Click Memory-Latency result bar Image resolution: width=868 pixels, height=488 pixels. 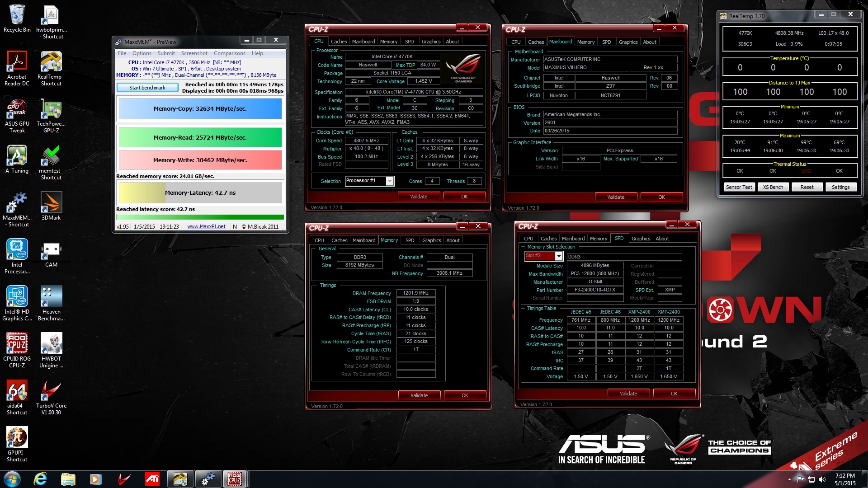200,193
